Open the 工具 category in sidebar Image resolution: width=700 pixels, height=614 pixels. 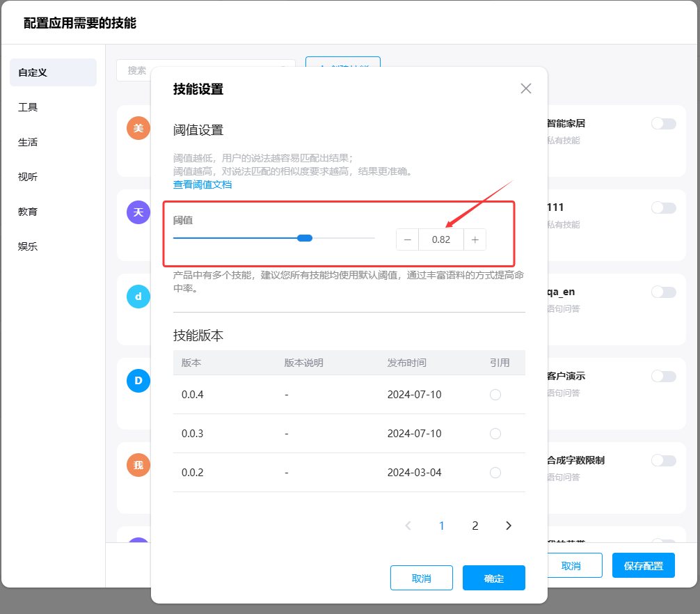pos(28,107)
